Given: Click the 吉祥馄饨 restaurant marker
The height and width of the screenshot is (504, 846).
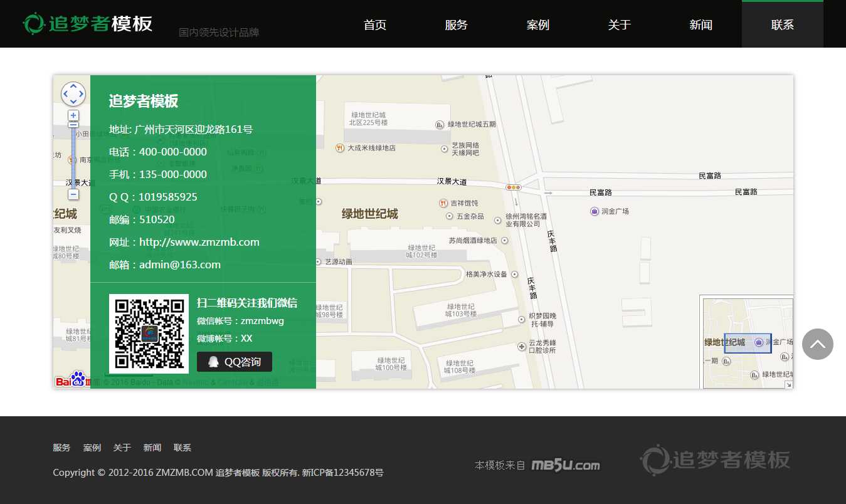Looking at the screenshot, I should (x=443, y=203).
